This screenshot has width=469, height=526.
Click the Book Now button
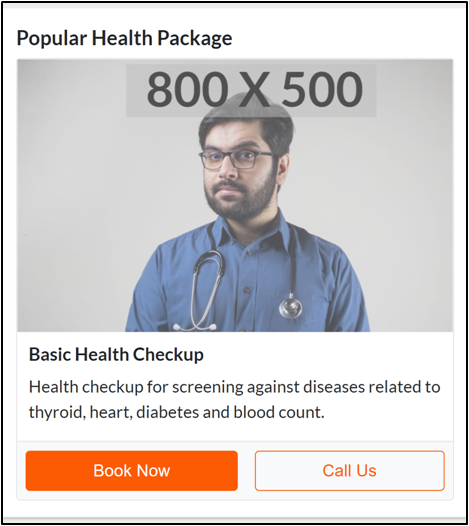tap(132, 471)
